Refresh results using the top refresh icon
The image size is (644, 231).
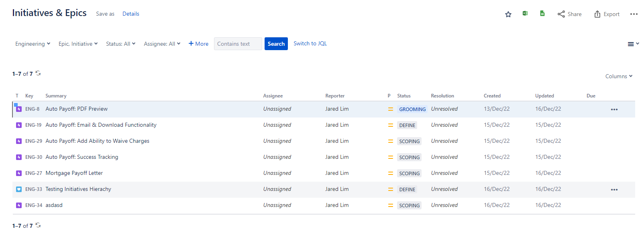[38, 73]
